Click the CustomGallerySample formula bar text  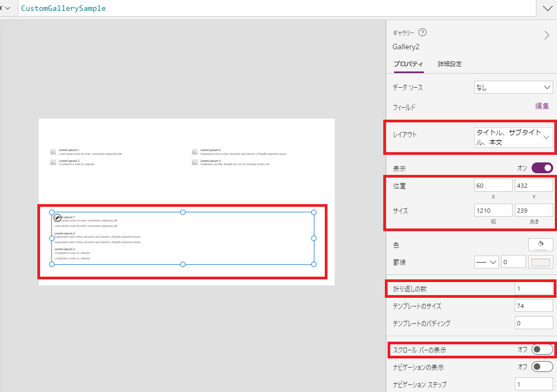(63, 8)
